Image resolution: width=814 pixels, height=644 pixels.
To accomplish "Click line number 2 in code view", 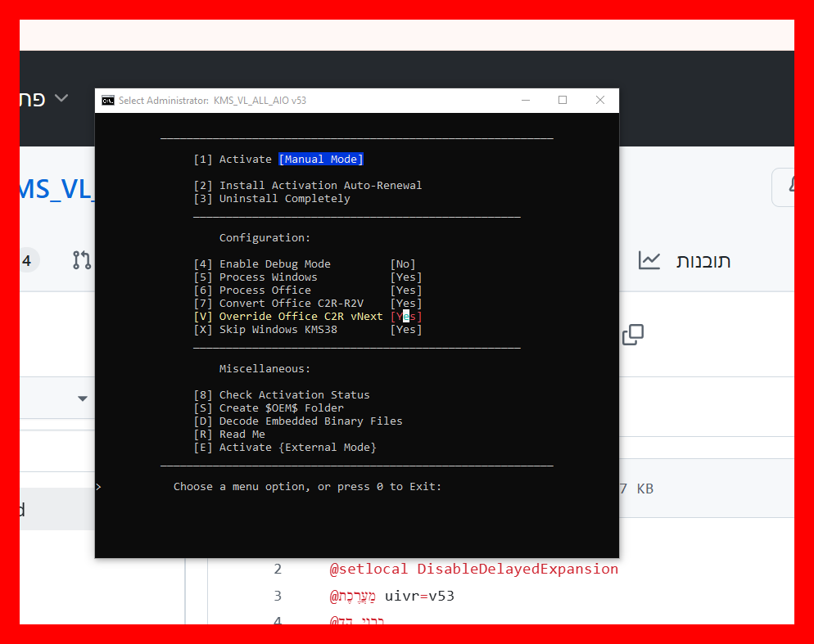I will [278, 570].
